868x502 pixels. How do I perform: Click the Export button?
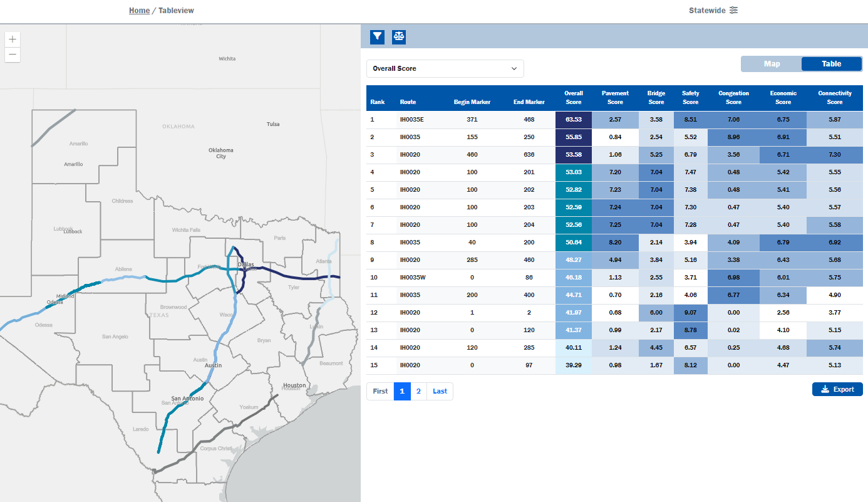coord(837,389)
